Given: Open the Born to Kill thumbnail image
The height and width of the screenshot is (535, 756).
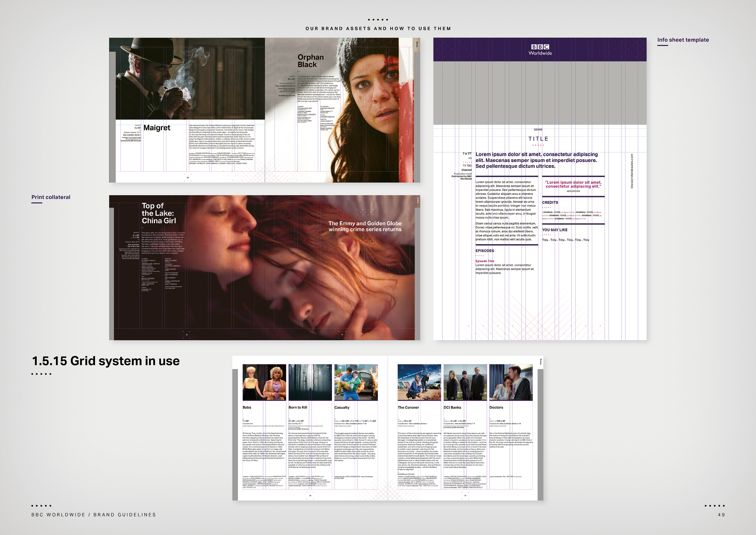Looking at the screenshot, I should click(x=310, y=382).
